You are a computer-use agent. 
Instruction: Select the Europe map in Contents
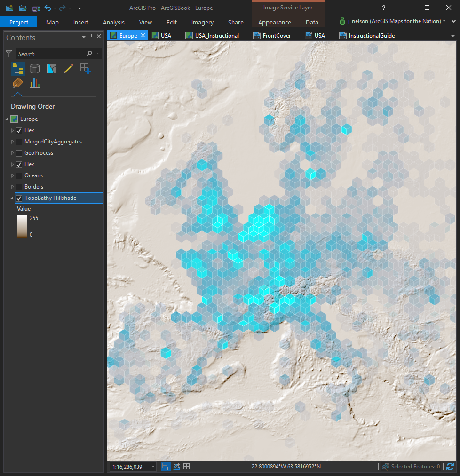pyautogui.click(x=29, y=119)
